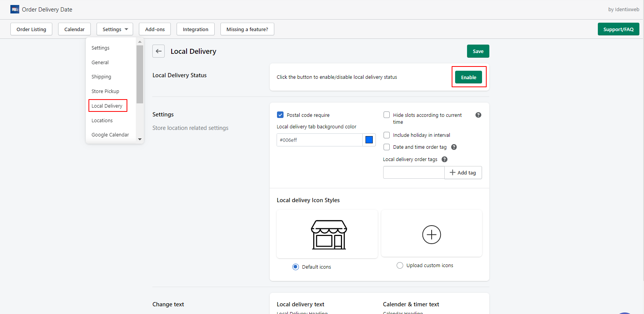Click Add tag button

(x=463, y=173)
